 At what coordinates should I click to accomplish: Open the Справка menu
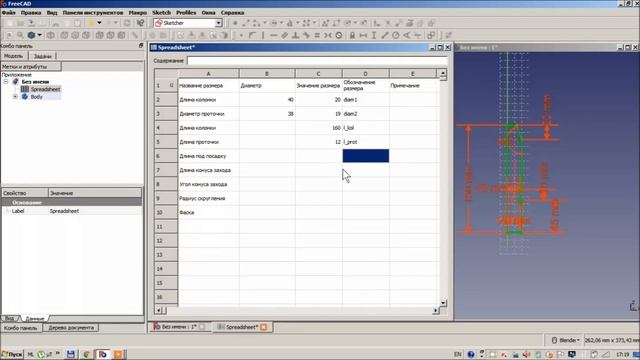click(x=232, y=13)
